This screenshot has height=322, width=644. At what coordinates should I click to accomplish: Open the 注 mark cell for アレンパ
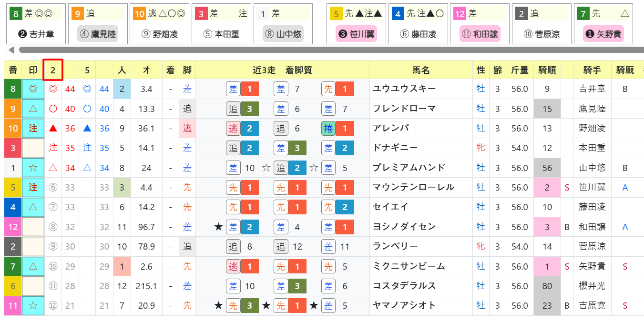point(33,128)
